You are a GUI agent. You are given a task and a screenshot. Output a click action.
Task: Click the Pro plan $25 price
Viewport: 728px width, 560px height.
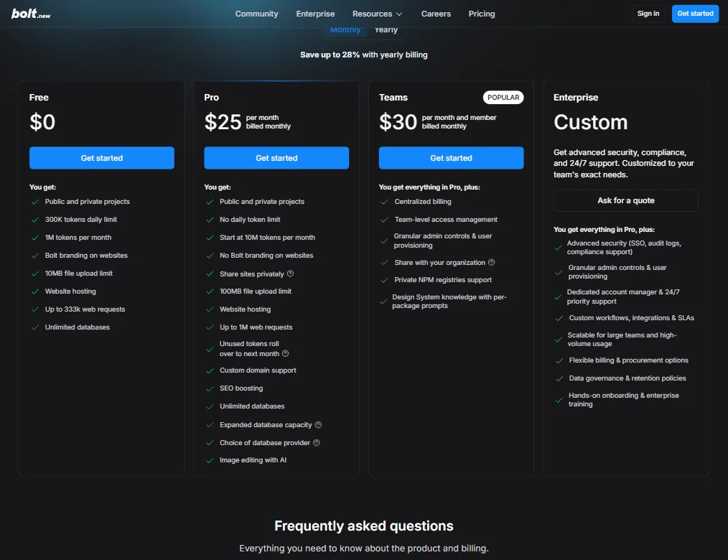click(223, 122)
